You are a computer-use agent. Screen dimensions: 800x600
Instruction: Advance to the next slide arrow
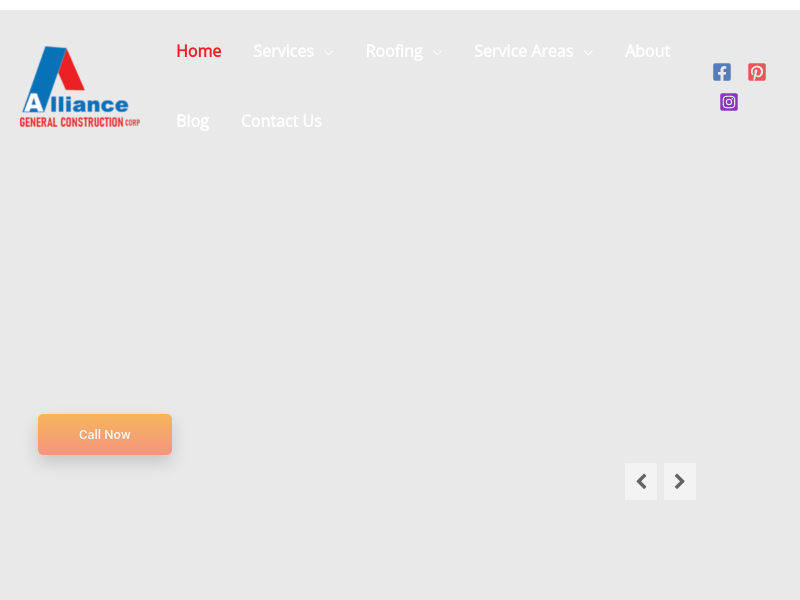680,481
